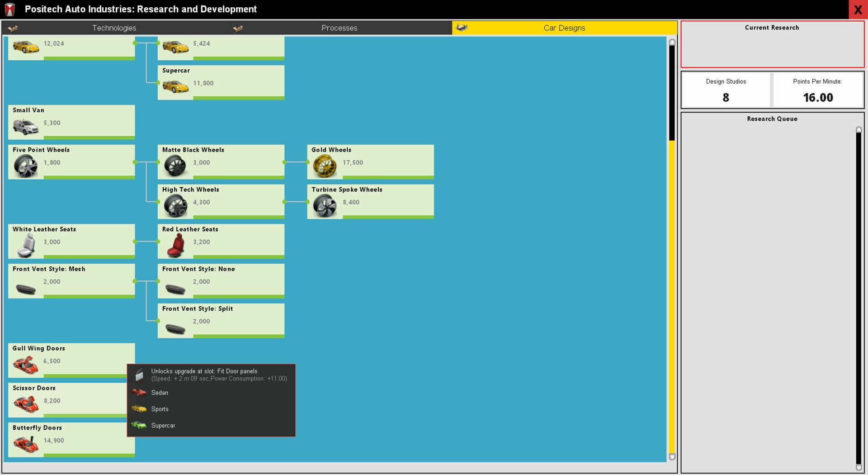Click the High Tech Wheels icon

click(175, 205)
